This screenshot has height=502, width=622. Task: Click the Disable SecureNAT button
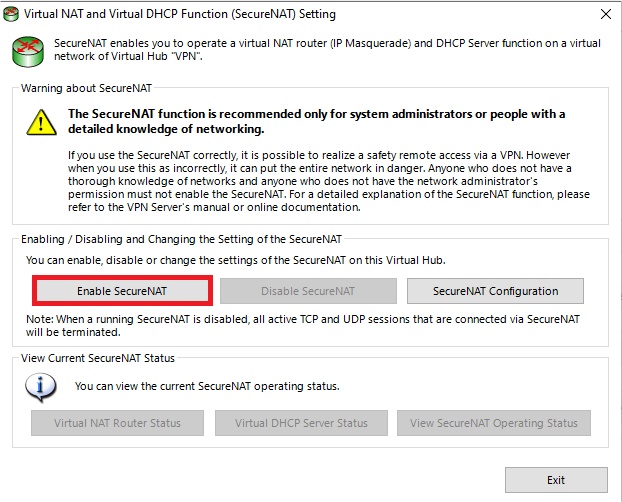pyautogui.click(x=308, y=291)
